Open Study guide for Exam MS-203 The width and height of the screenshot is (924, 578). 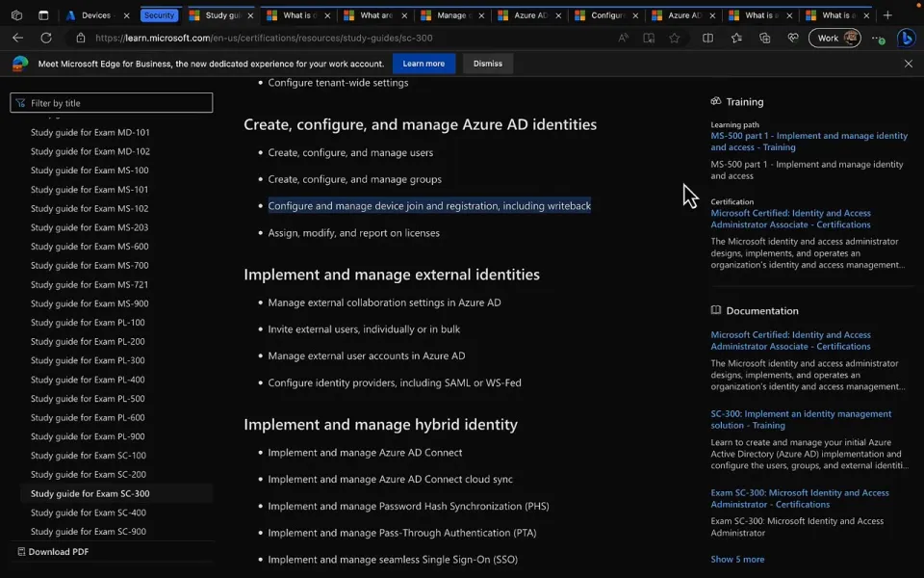coord(90,227)
